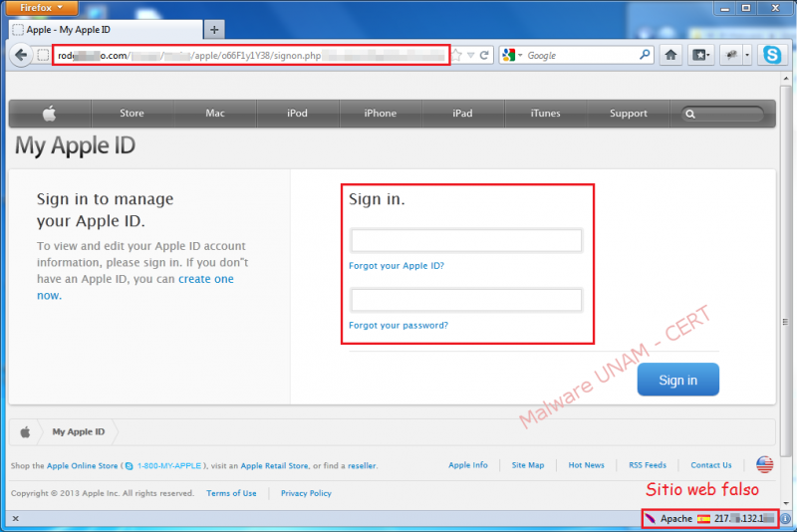Open the Apple Retail Store link

click(274, 466)
